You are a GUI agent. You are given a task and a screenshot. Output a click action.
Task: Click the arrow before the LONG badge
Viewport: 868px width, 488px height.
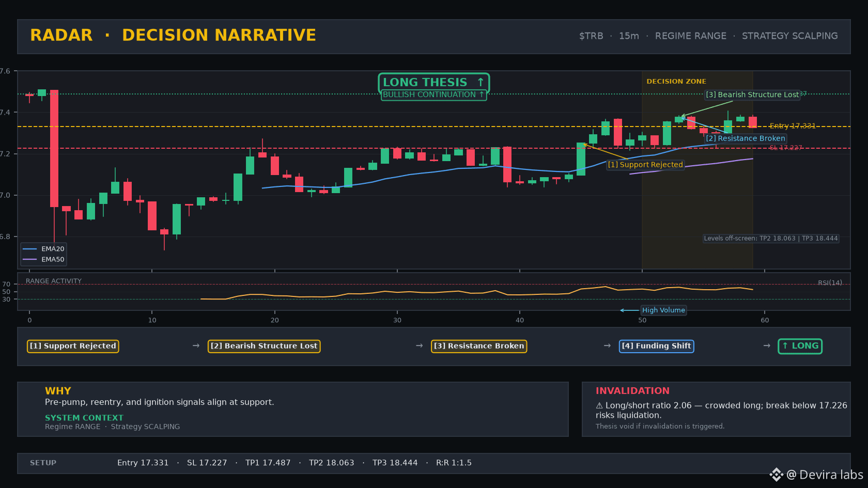[x=767, y=345]
